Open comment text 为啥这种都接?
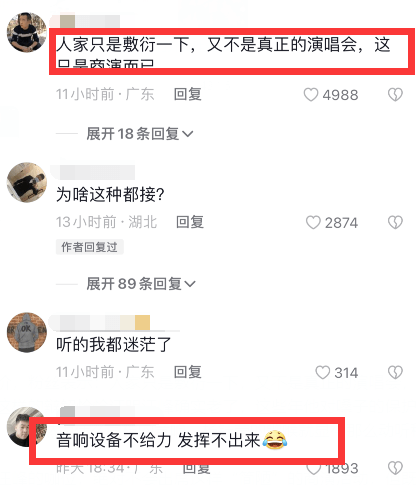This screenshot has width=416, height=485. (110, 195)
